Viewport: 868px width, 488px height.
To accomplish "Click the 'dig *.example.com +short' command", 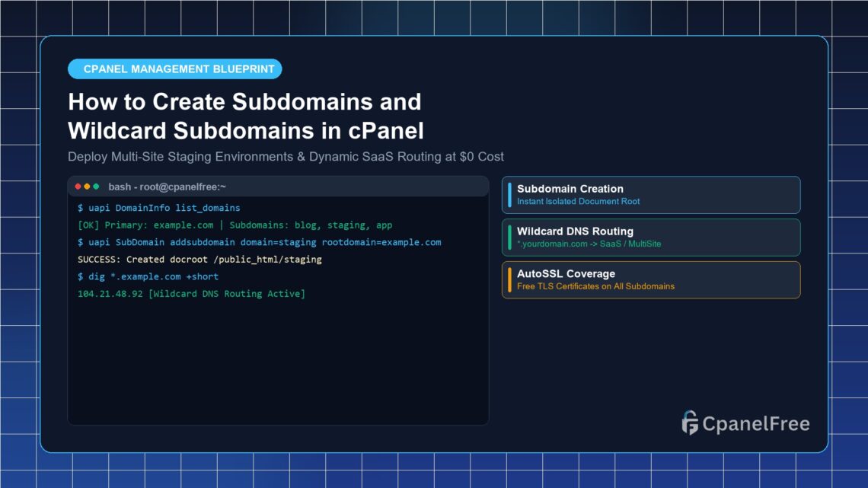I will point(148,276).
